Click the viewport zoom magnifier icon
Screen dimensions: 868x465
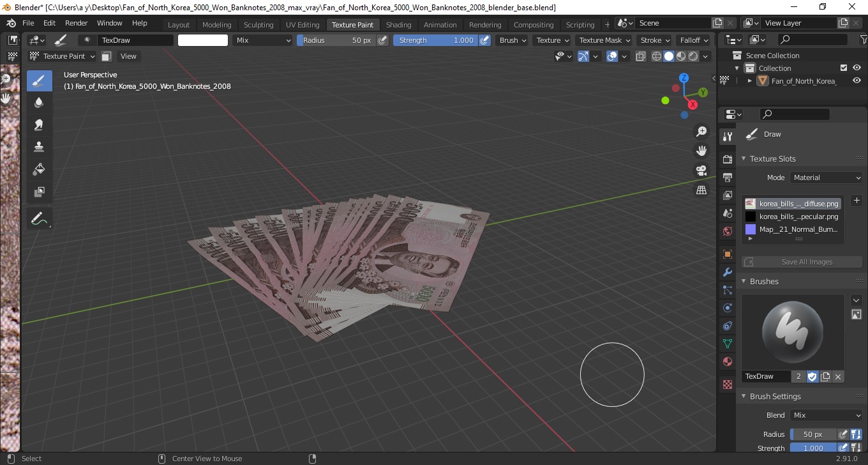pyautogui.click(x=701, y=132)
